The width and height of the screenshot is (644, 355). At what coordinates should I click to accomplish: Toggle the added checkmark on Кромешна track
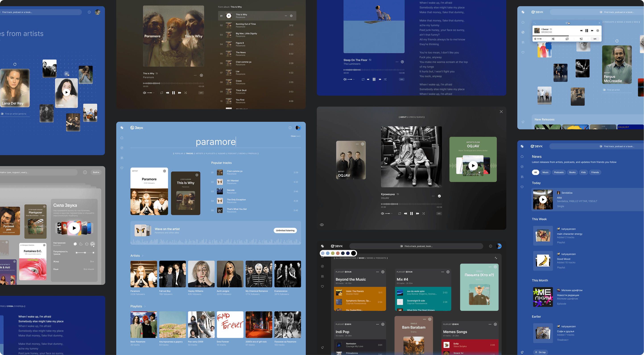pos(439,196)
